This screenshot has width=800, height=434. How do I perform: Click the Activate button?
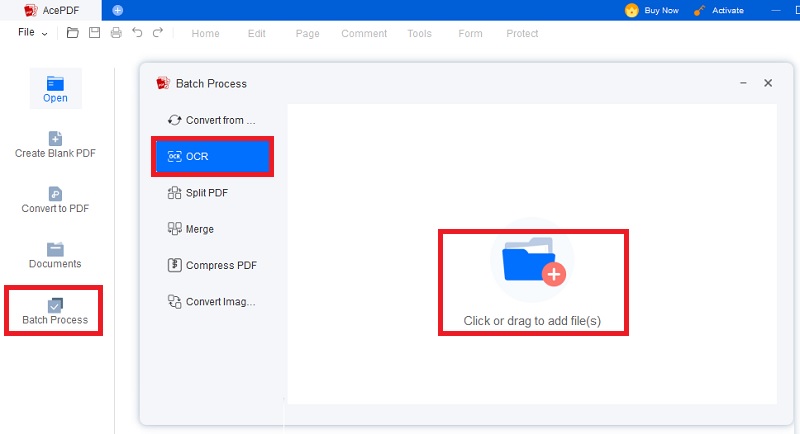pos(719,10)
